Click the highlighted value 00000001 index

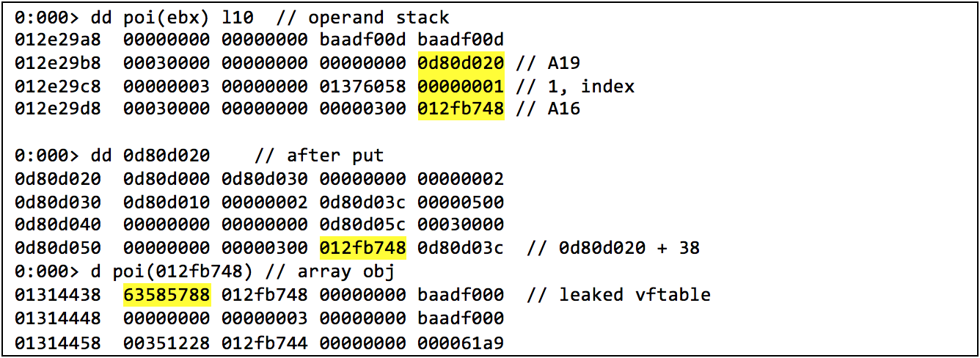461,86
